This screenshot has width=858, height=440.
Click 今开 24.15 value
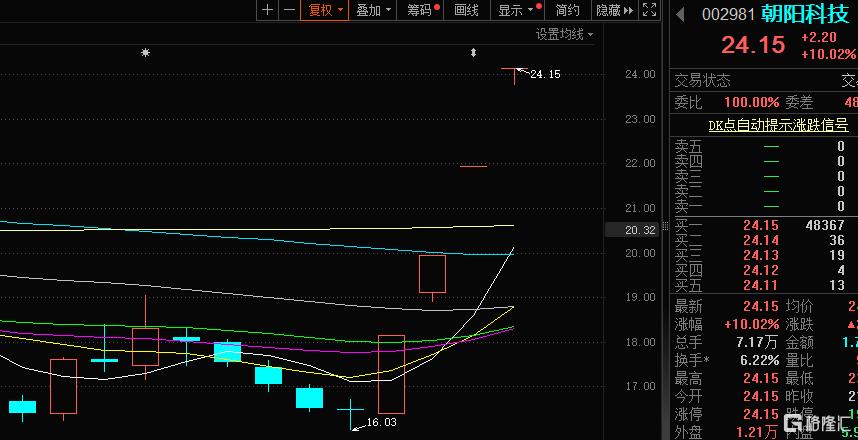pyautogui.click(x=761, y=396)
